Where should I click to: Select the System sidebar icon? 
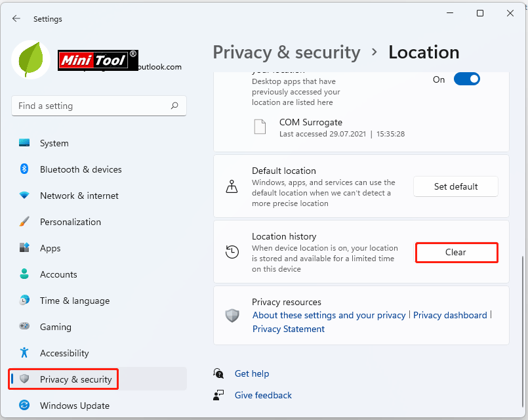pos(24,143)
